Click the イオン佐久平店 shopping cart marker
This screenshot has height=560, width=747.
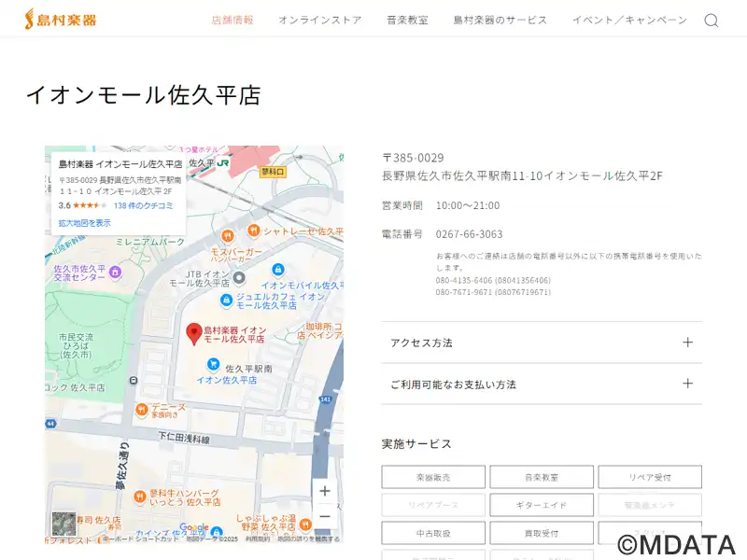tap(214, 364)
